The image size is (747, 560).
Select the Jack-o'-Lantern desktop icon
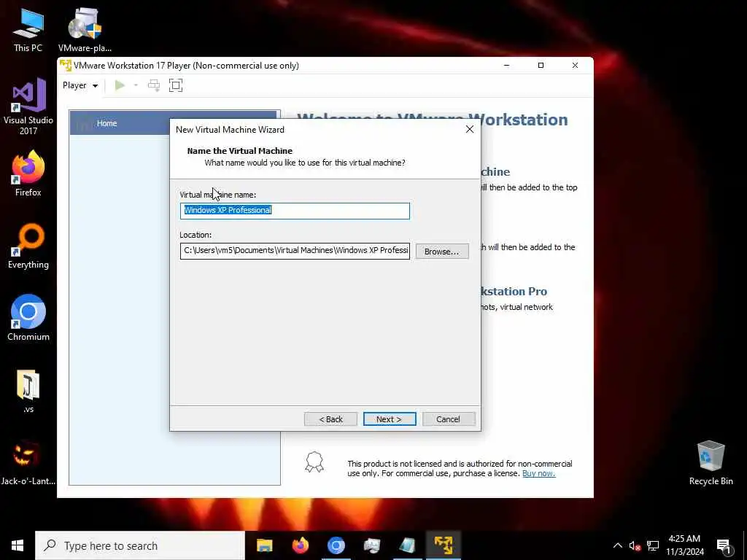click(x=28, y=462)
